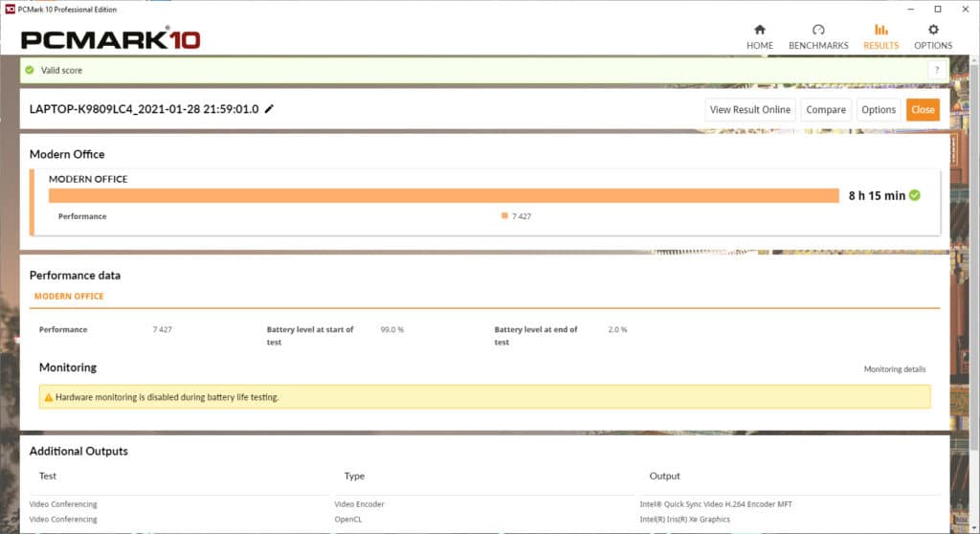Click the hardware monitoring disabled notice

(484, 397)
